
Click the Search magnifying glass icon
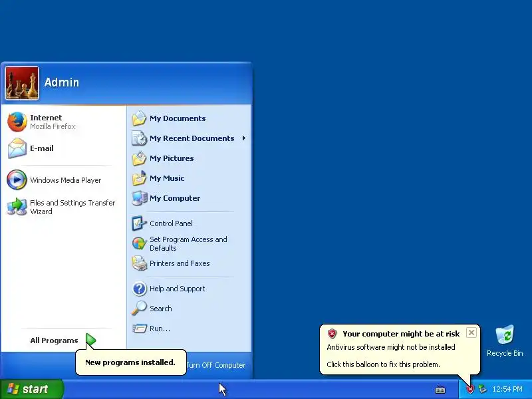click(x=139, y=309)
